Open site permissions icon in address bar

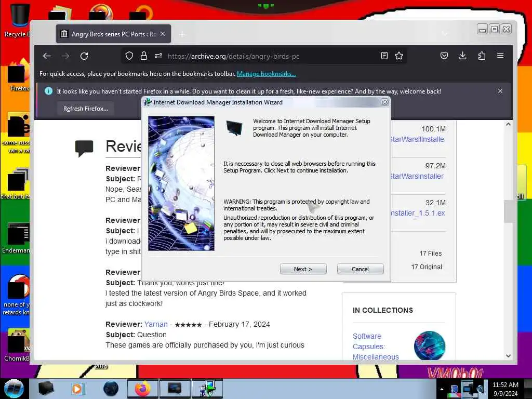[x=158, y=56]
